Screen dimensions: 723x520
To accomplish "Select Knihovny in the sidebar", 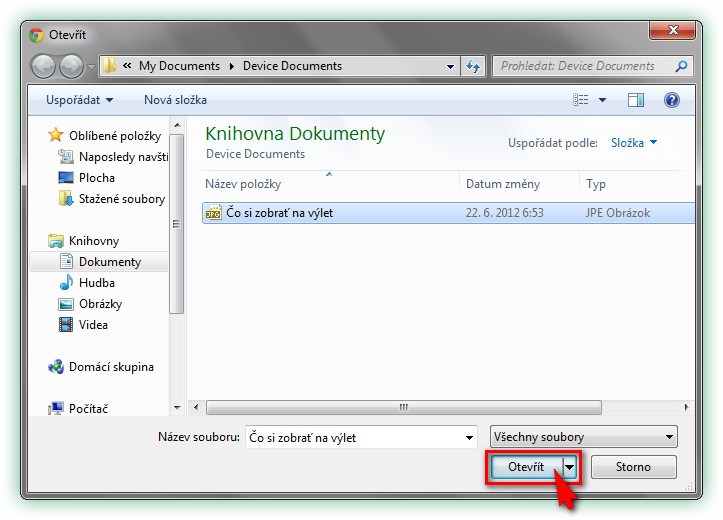I will [x=94, y=241].
